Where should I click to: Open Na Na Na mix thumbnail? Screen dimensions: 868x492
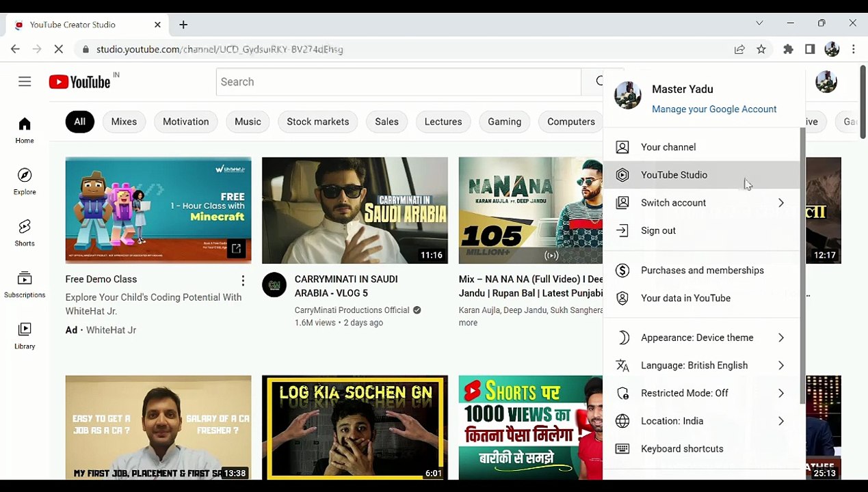(x=531, y=210)
